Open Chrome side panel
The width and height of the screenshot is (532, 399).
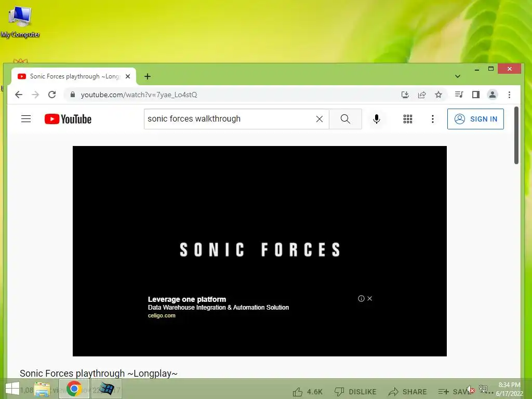[x=476, y=95]
